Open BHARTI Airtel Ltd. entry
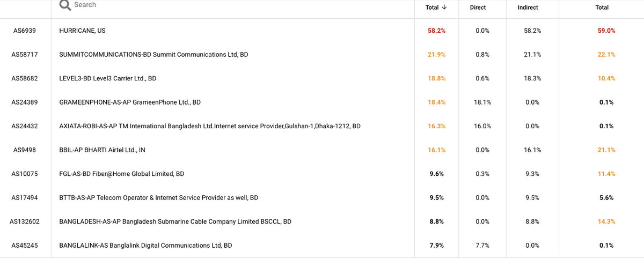 click(x=102, y=150)
